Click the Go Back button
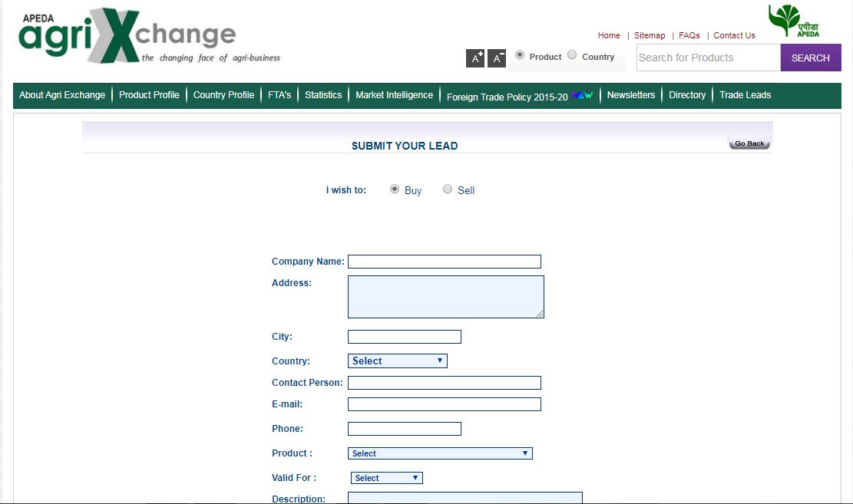The width and height of the screenshot is (853, 504). point(749,143)
